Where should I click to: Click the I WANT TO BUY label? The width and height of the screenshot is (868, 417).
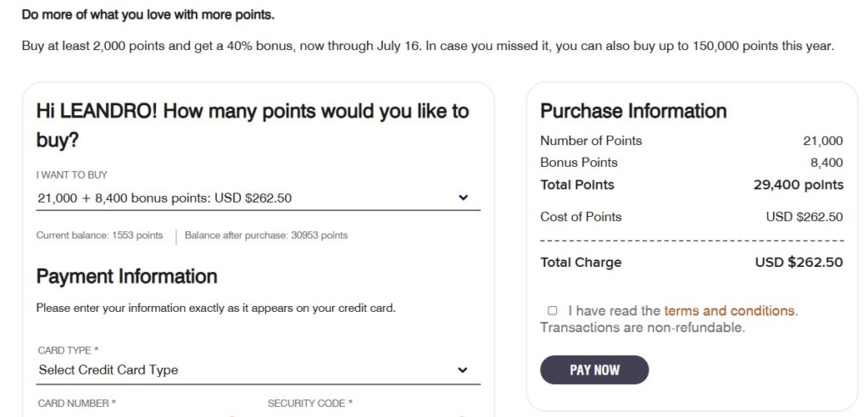72,175
